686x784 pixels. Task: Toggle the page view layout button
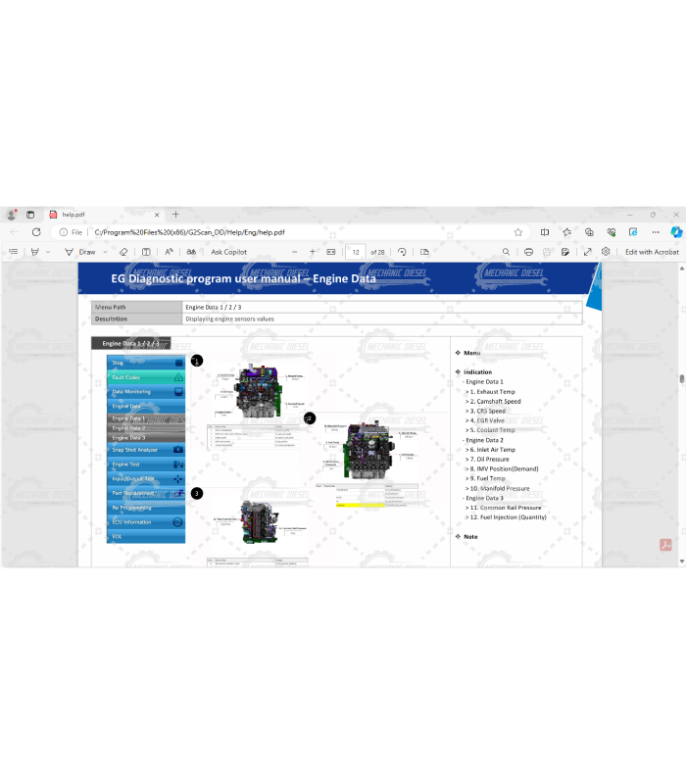424,252
